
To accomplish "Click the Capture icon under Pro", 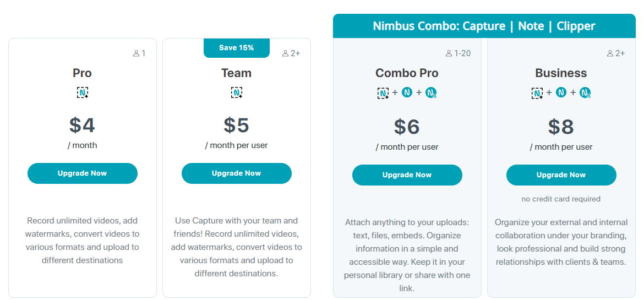I will tap(83, 92).
